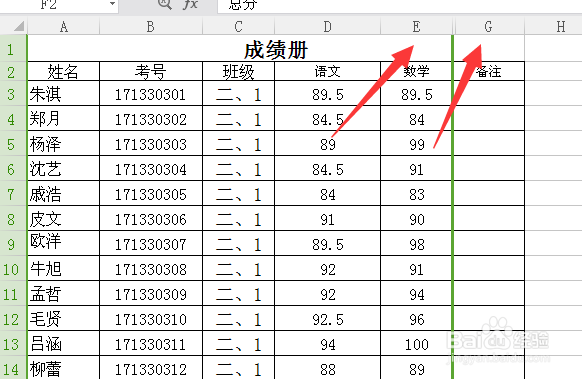Image resolution: width=582 pixels, height=379 pixels.
Task: Click the 数学 score 83
Action: point(416,194)
